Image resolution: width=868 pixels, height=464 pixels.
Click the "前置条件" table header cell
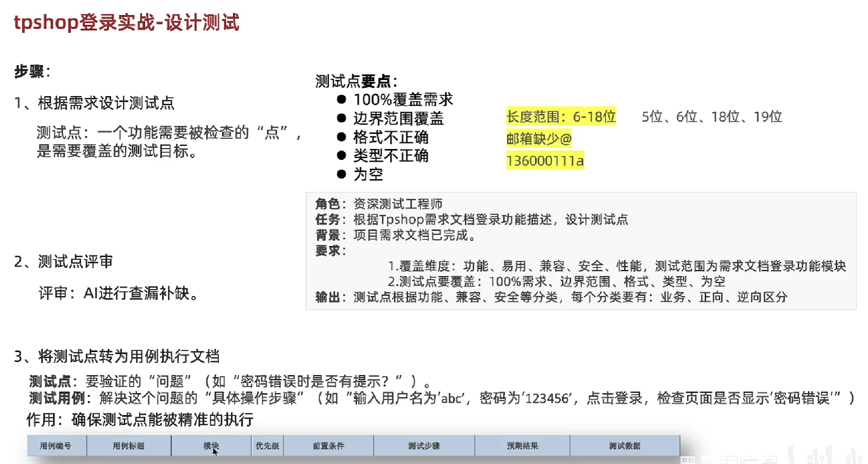pos(328,446)
